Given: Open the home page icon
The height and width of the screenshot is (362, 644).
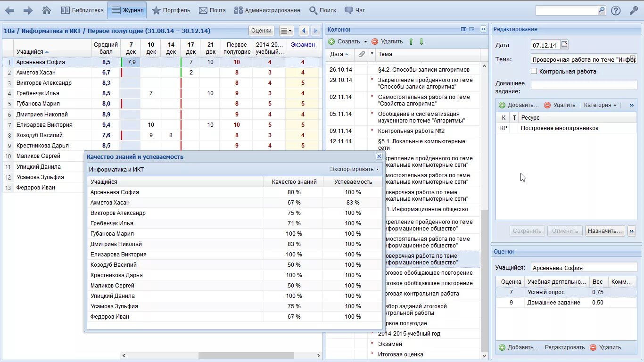Looking at the screenshot, I should point(47,10).
